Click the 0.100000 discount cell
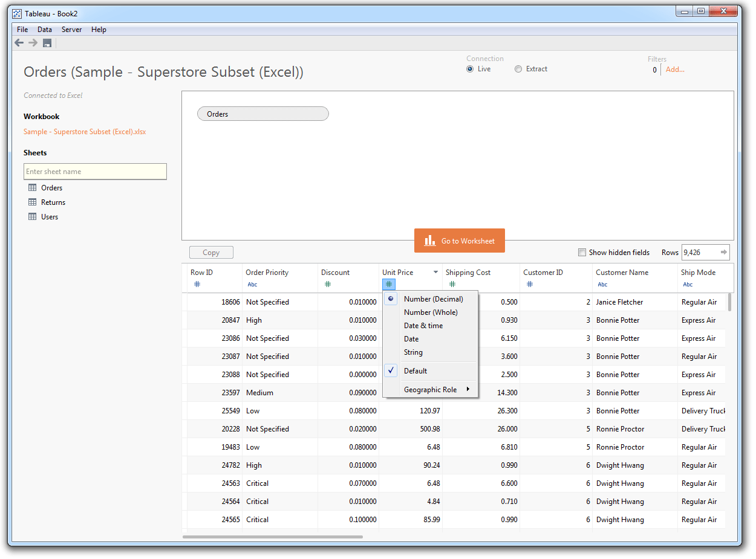Viewport: 756px width, 559px height. tap(348, 519)
